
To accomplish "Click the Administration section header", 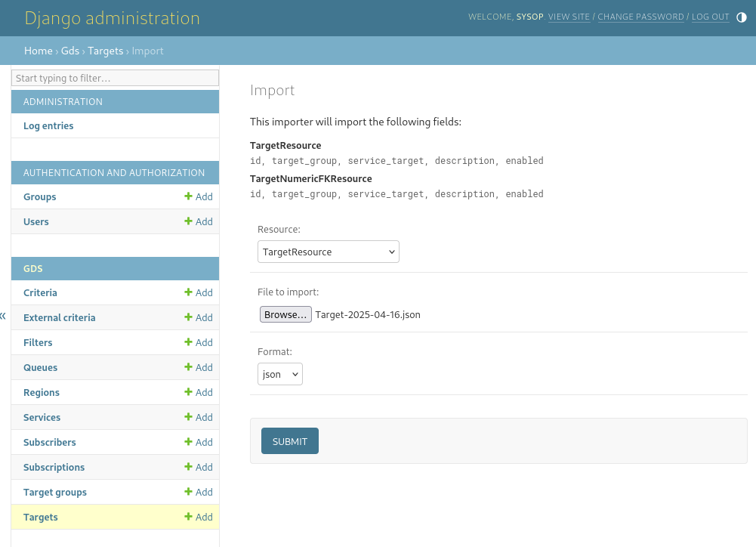I will pos(63,102).
